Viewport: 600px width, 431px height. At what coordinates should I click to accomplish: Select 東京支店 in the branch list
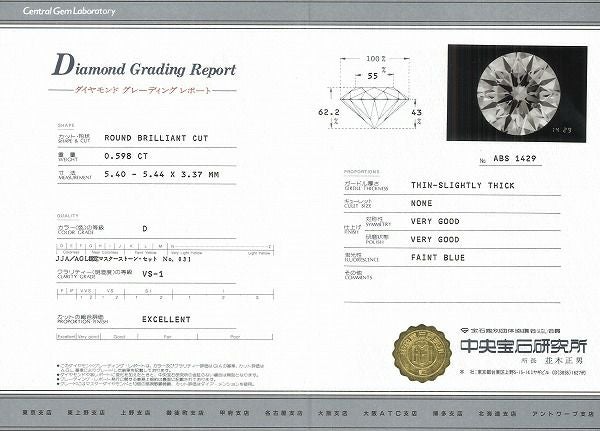coord(34,412)
